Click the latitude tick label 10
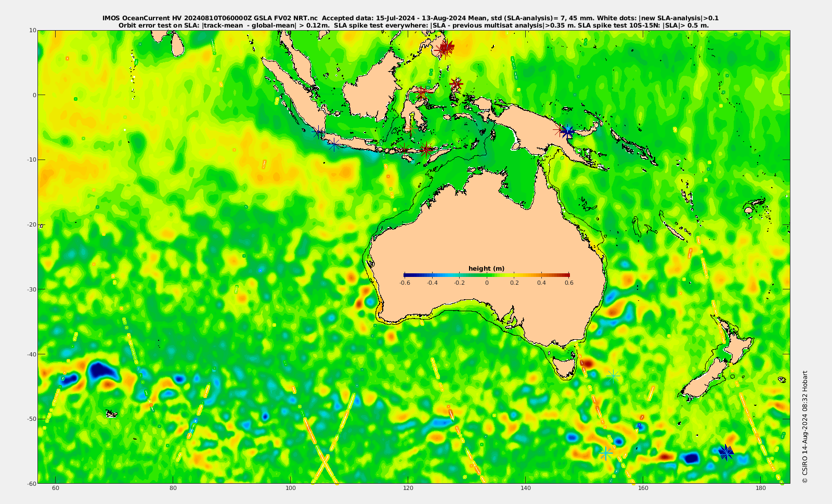Screen dimensions: 832x504 [33, 30]
